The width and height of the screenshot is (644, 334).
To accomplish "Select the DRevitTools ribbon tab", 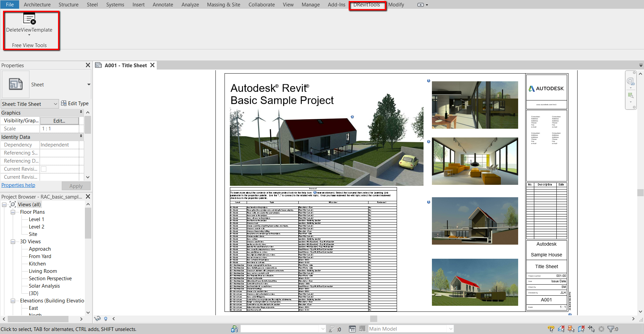I will (367, 5).
